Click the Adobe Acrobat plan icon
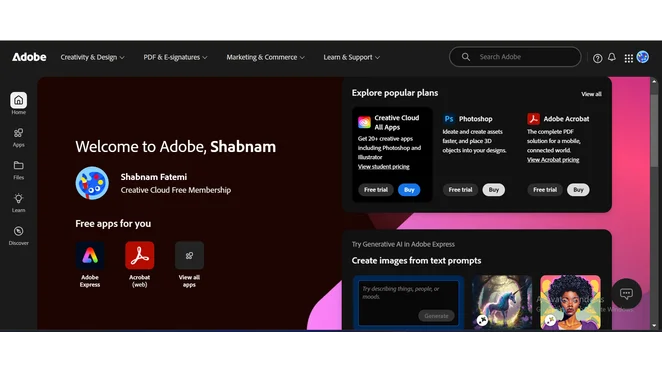This screenshot has height=372, width=662. tap(533, 119)
